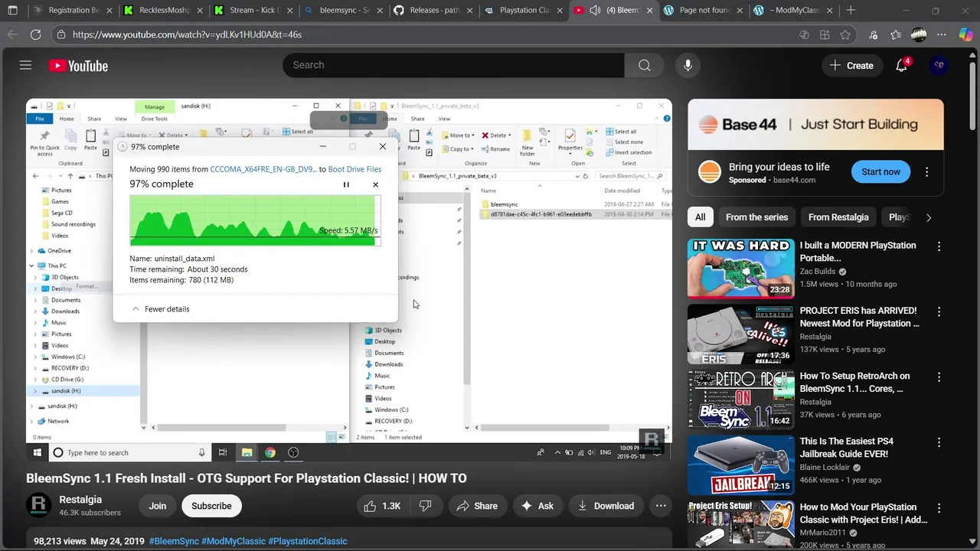Open the YouTube hamburger guide menu
The height and width of the screenshot is (551, 980).
tap(25, 65)
